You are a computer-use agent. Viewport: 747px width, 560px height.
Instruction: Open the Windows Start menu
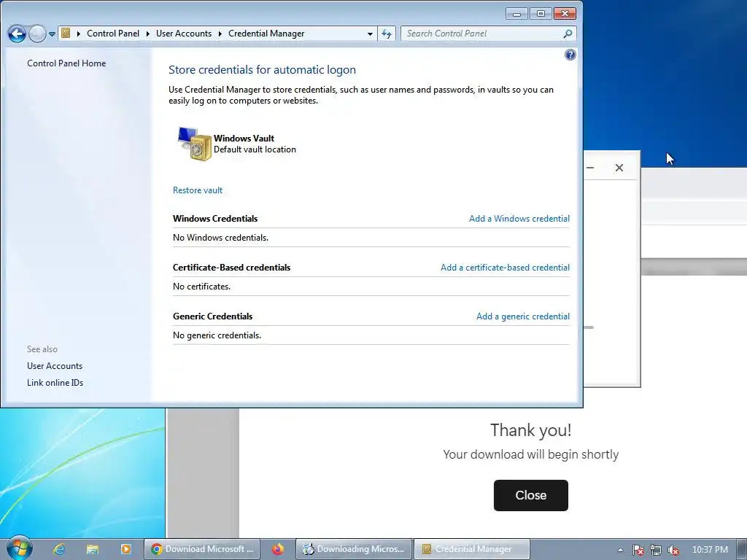[20, 548]
